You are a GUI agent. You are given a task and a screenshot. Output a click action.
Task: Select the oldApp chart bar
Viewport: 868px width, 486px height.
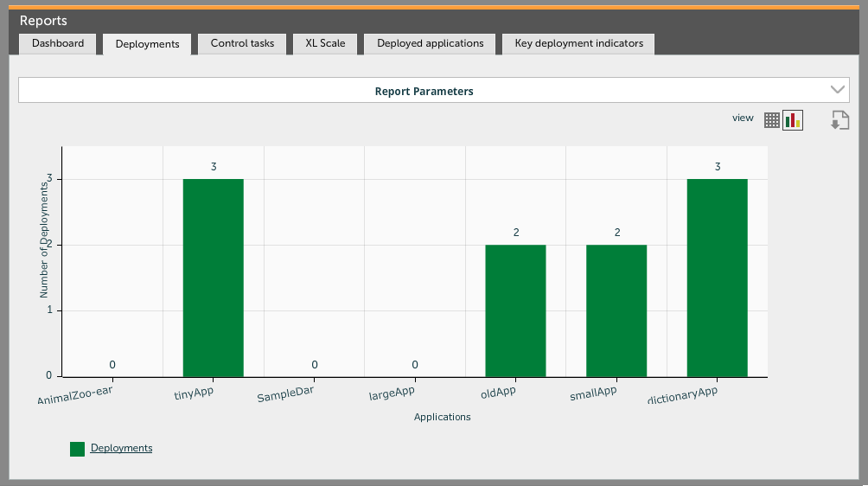515,310
